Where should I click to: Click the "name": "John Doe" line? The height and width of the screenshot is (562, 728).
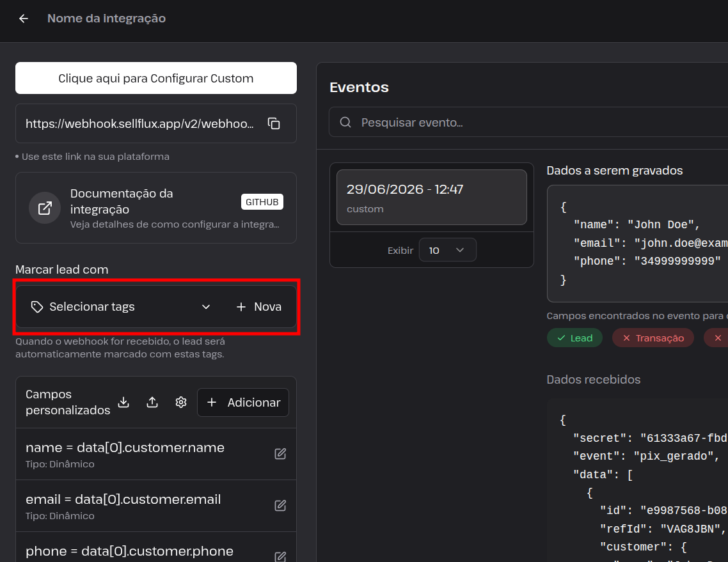637,224
